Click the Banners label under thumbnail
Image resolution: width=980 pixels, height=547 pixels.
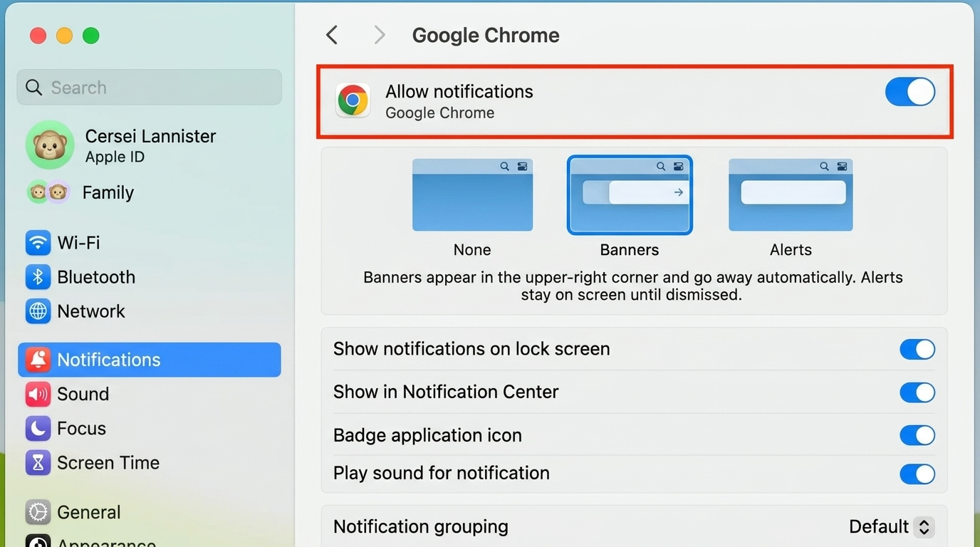click(630, 250)
